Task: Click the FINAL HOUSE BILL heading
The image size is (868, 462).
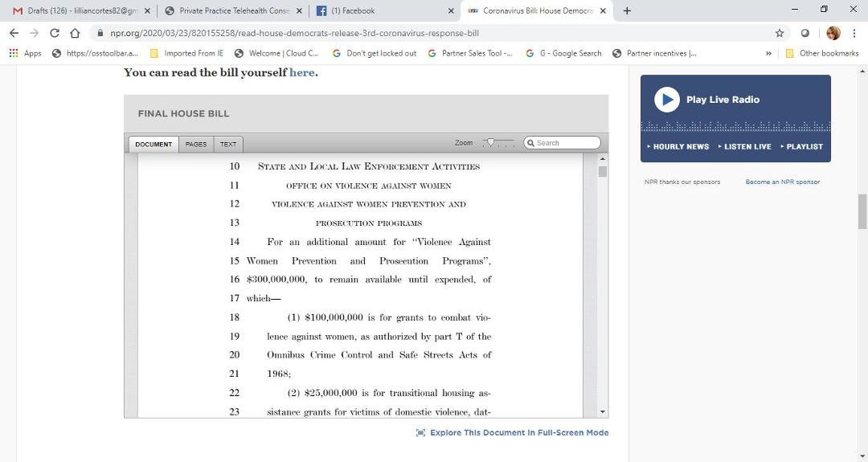Action: coord(183,113)
